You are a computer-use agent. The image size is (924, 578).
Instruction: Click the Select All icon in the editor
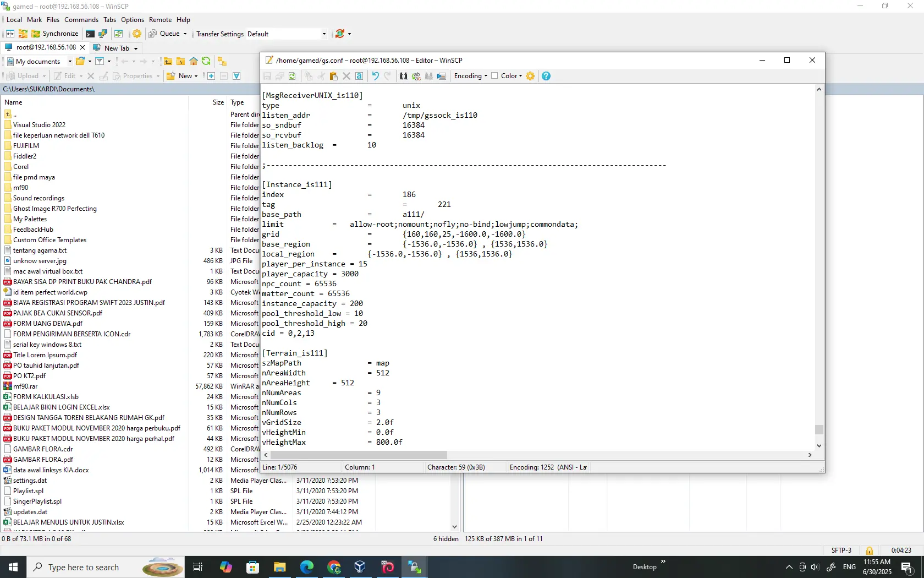point(359,76)
